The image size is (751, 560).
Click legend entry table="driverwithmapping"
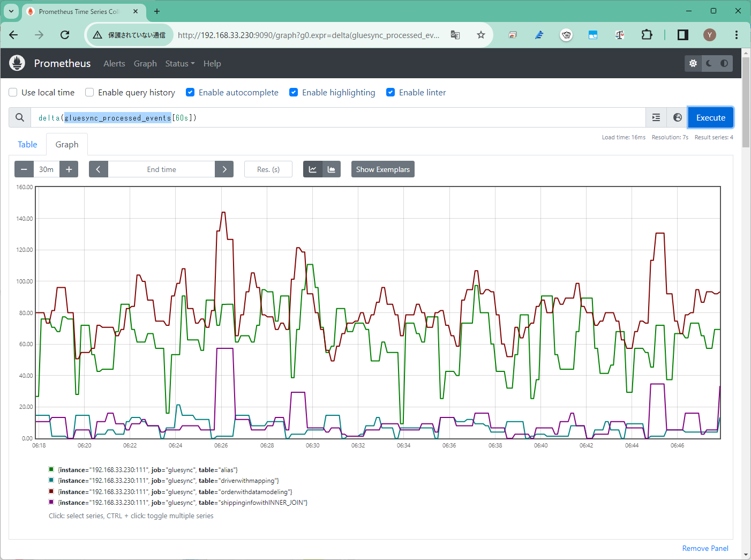168,481
